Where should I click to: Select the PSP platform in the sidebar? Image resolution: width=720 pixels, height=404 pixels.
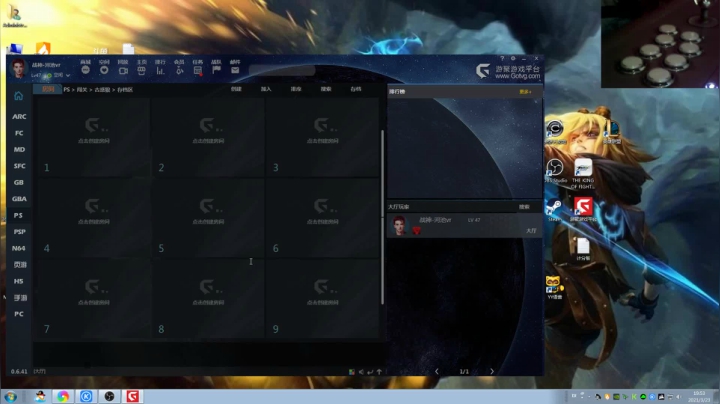pyautogui.click(x=19, y=232)
